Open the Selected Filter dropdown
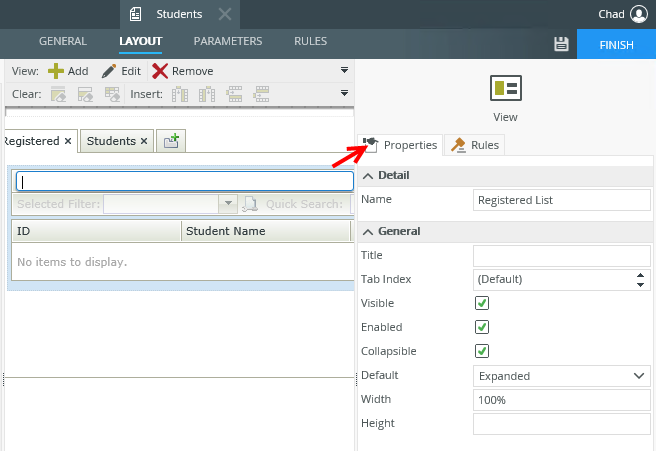This screenshot has height=451, width=656. 228,204
